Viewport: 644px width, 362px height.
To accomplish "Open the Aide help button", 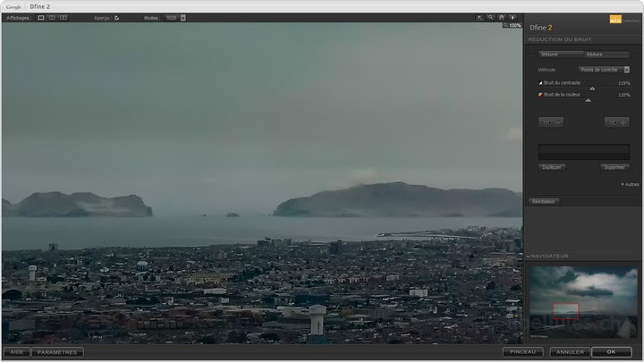I will (17, 352).
